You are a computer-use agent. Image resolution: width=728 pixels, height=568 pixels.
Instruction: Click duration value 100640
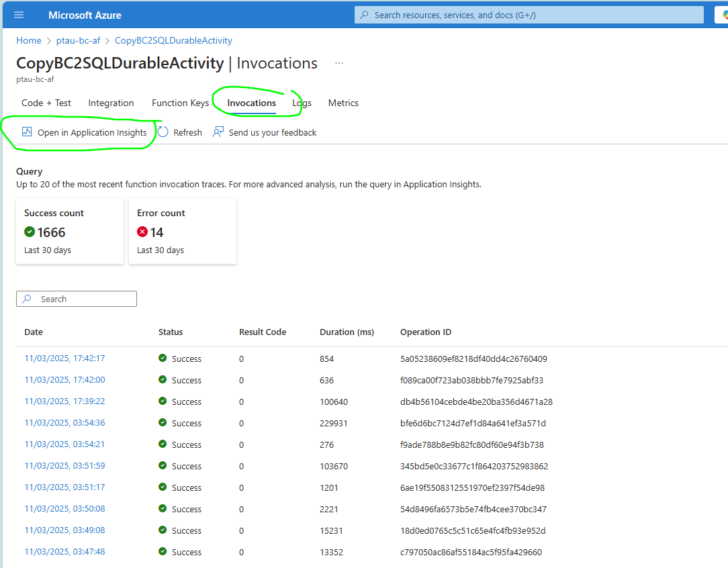(334, 402)
